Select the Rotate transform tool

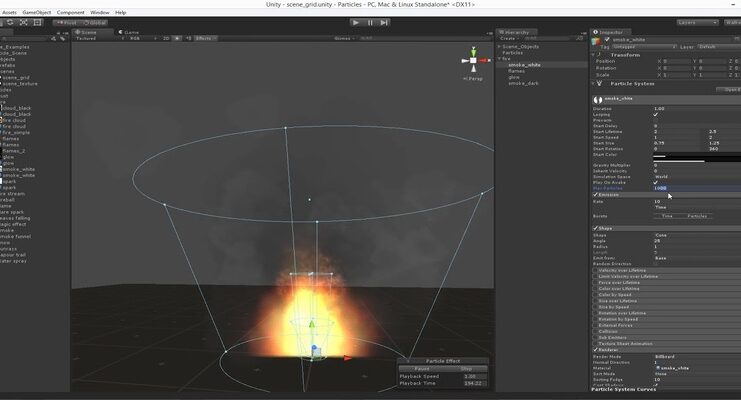10,22
